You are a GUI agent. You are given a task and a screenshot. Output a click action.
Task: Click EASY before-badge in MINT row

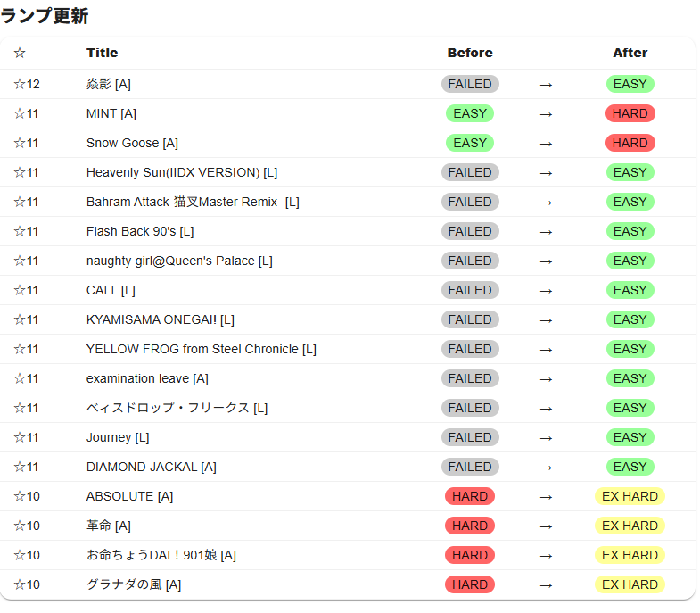click(x=470, y=113)
